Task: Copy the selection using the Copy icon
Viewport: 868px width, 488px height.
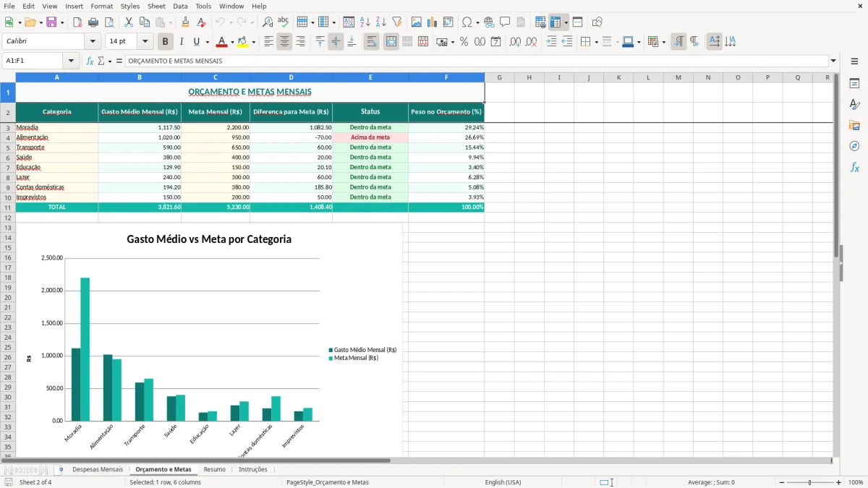Action: (145, 22)
